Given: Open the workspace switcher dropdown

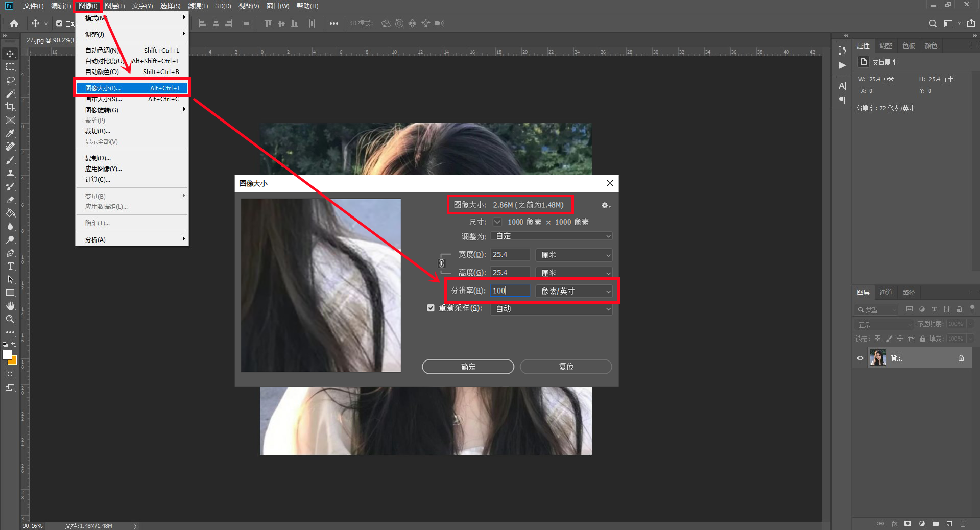Looking at the screenshot, I should [x=951, y=23].
